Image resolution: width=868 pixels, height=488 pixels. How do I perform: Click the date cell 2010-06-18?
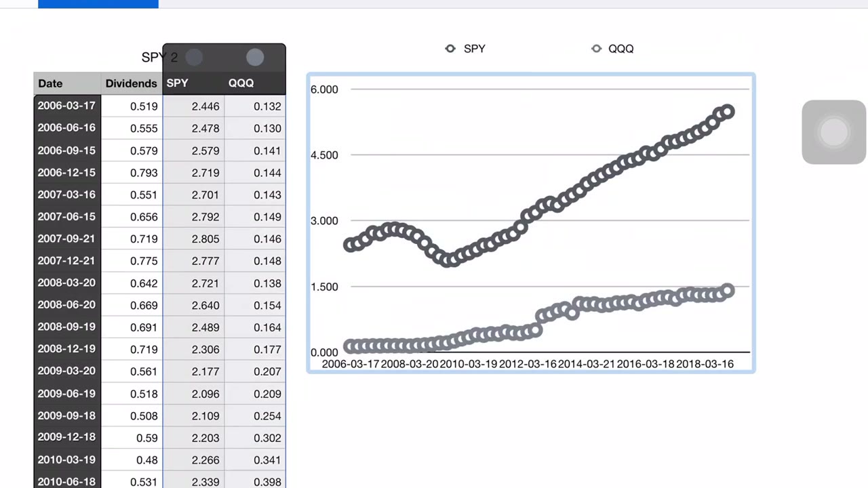point(67,481)
